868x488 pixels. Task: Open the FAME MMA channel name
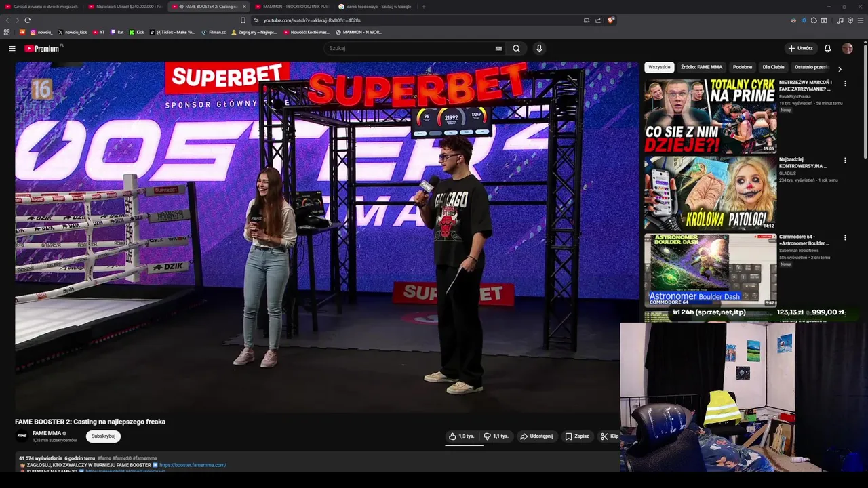pyautogui.click(x=47, y=433)
